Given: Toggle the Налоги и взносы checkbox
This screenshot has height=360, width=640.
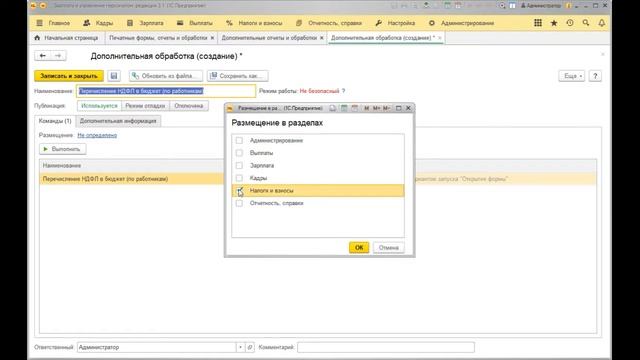Looking at the screenshot, I should [239, 191].
